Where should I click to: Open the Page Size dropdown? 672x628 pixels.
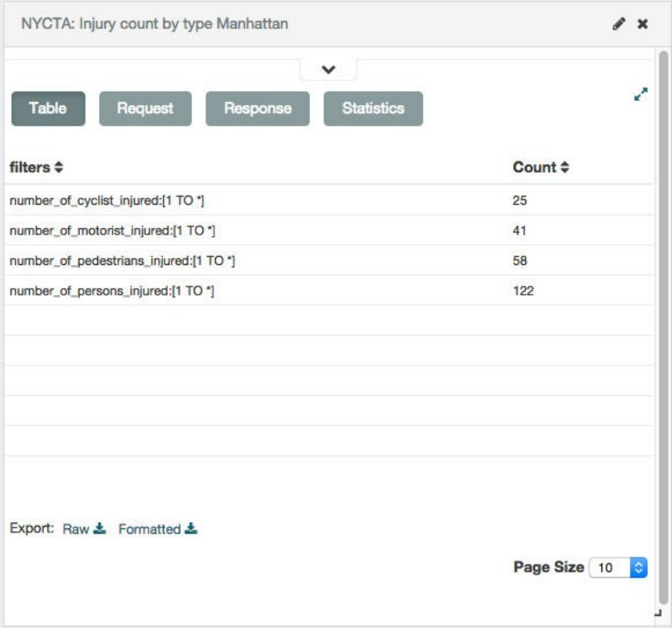point(617,568)
